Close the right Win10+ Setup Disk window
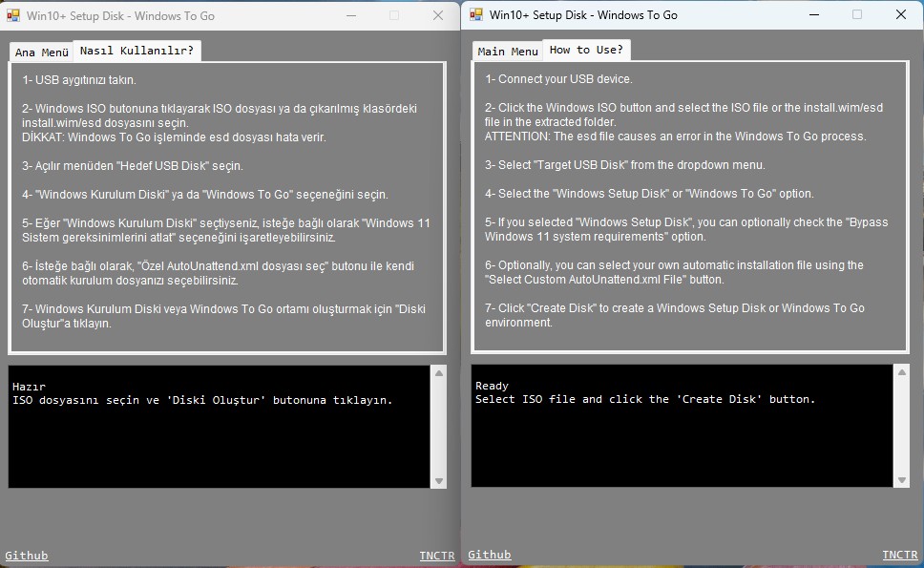 tap(901, 14)
